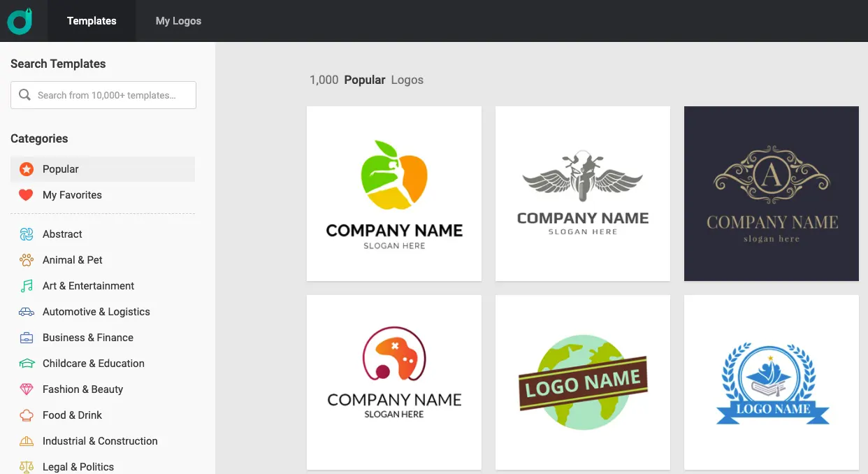Pick the winged motorcycle logo template

coord(583,194)
